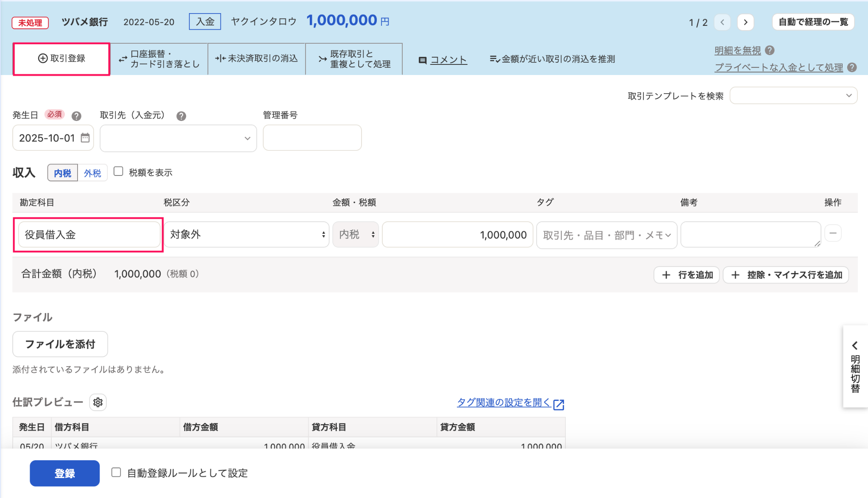Screen dimensions: 868x498
Task: Open the date picker calendar icon
Action: (x=85, y=138)
